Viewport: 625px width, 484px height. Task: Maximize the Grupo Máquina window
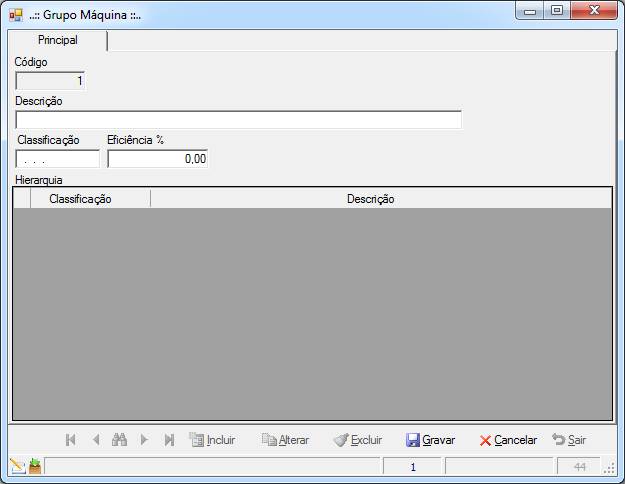[557, 11]
